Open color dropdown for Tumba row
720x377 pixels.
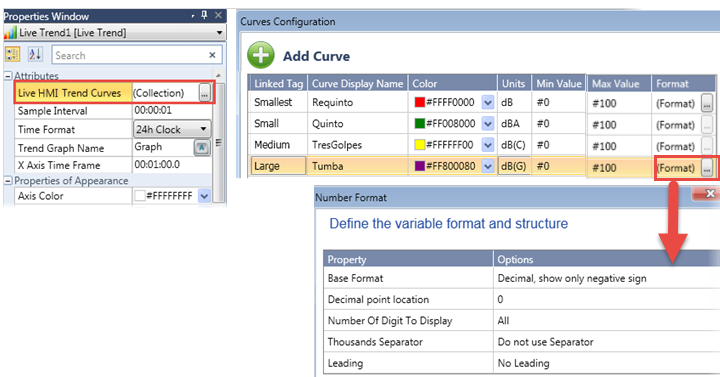[x=488, y=166]
